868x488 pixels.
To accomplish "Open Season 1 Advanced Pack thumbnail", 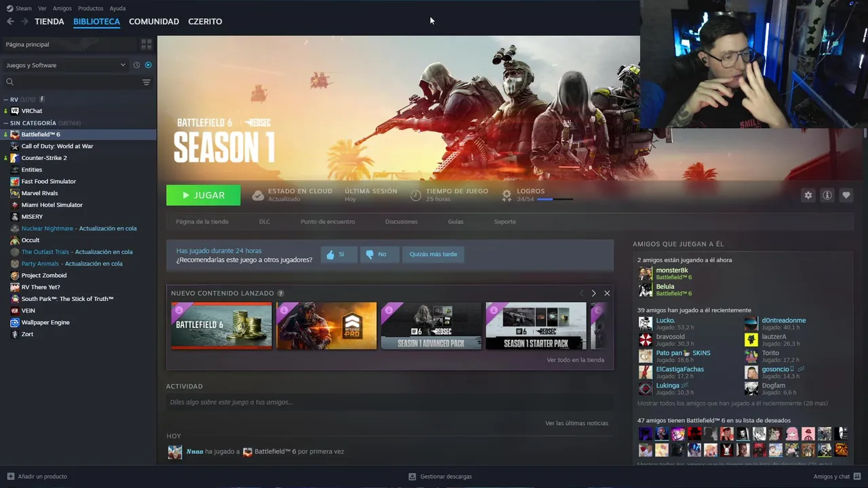I will click(x=431, y=326).
